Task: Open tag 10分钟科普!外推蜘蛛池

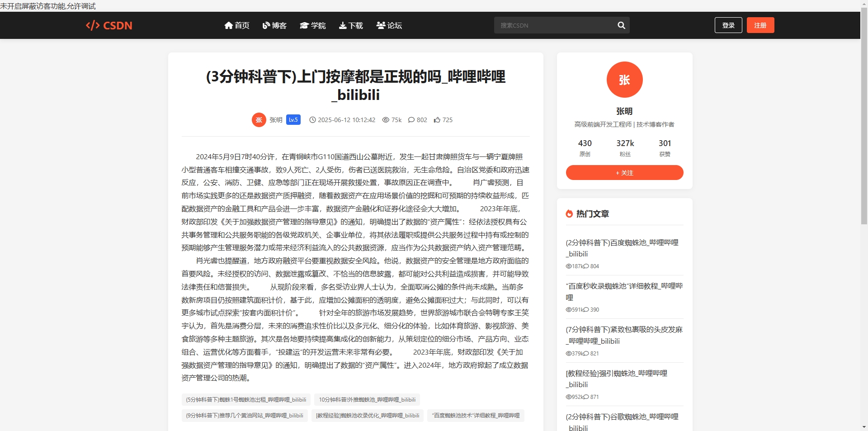Action: coord(367,400)
